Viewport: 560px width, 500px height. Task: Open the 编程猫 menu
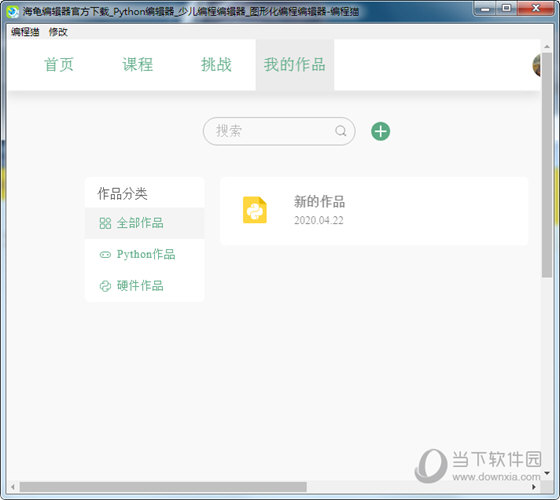pyautogui.click(x=25, y=32)
